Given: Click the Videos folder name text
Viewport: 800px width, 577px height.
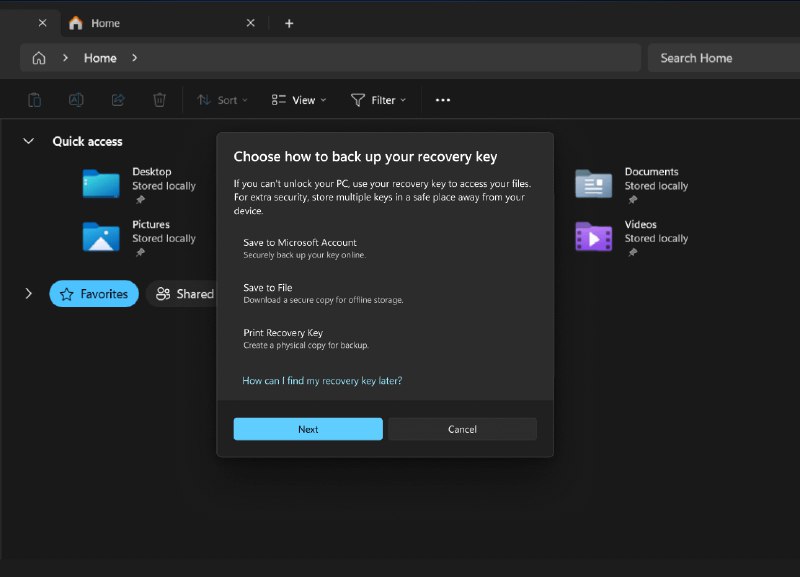Looking at the screenshot, I should point(640,224).
